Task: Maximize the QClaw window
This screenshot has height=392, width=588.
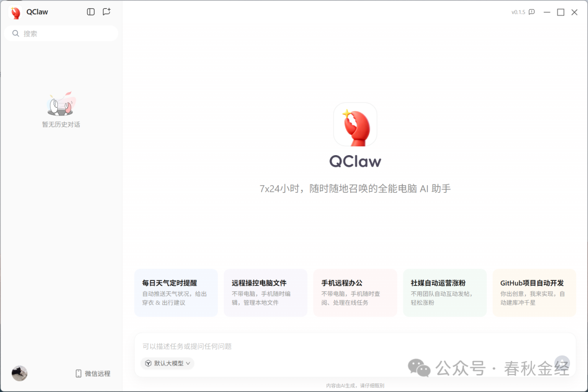Action: pyautogui.click(x=560, y=12)
